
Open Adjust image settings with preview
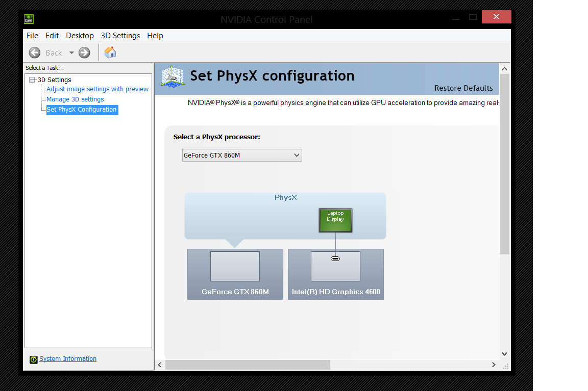[x=97, y=89]
